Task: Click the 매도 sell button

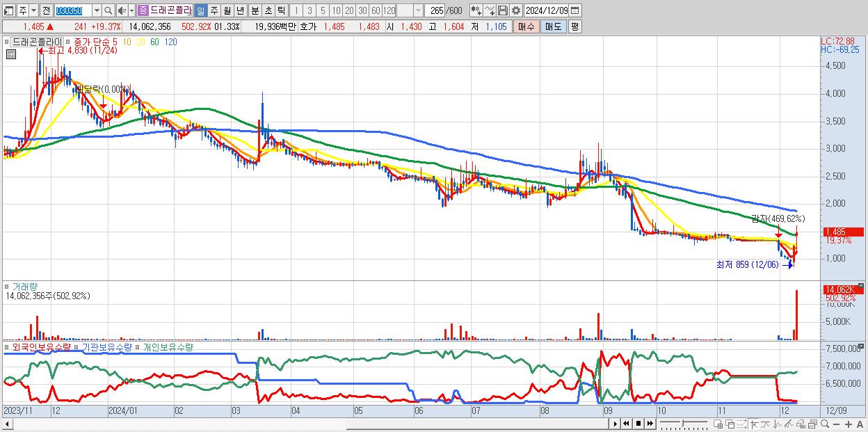Action: (x=554, y=26)
